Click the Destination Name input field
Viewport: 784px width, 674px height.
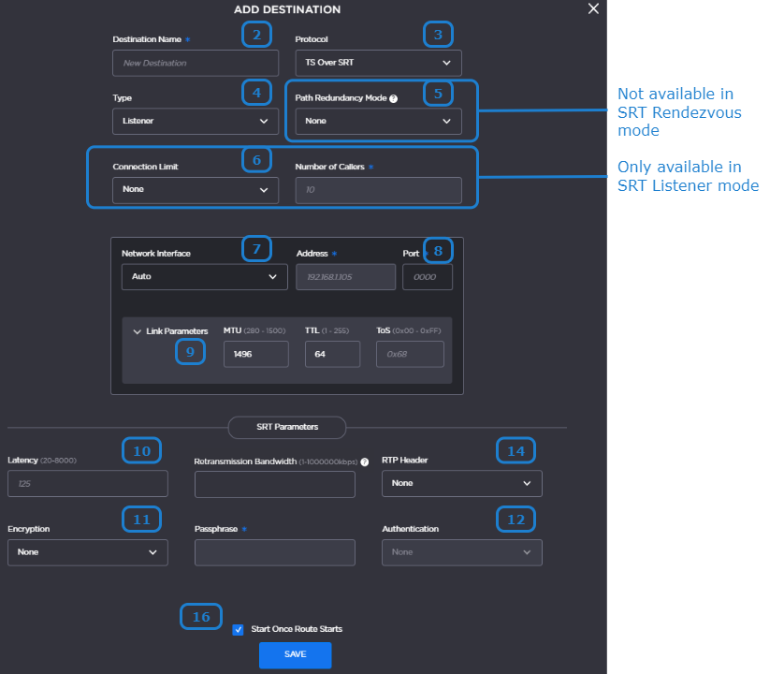195,63
